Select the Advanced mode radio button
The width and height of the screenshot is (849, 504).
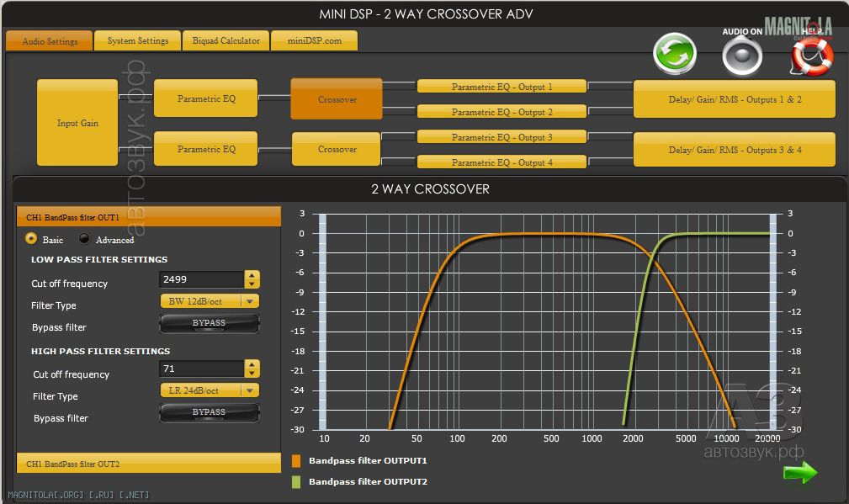coord(84,238)
